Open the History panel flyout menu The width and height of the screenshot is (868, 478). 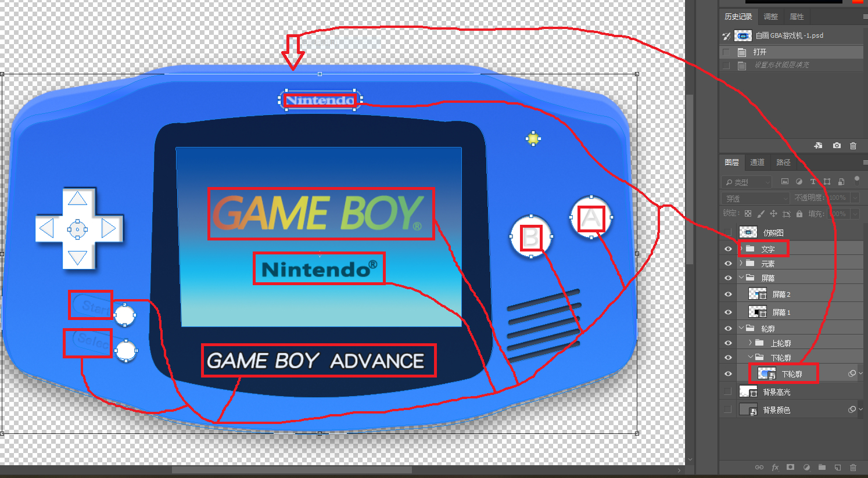[865, 17]
